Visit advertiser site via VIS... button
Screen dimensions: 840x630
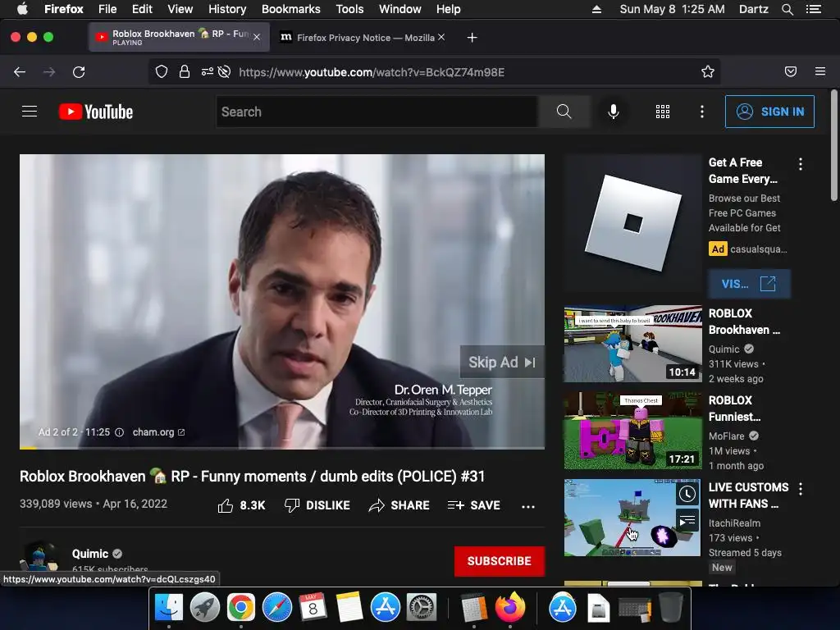coord(749,283)
